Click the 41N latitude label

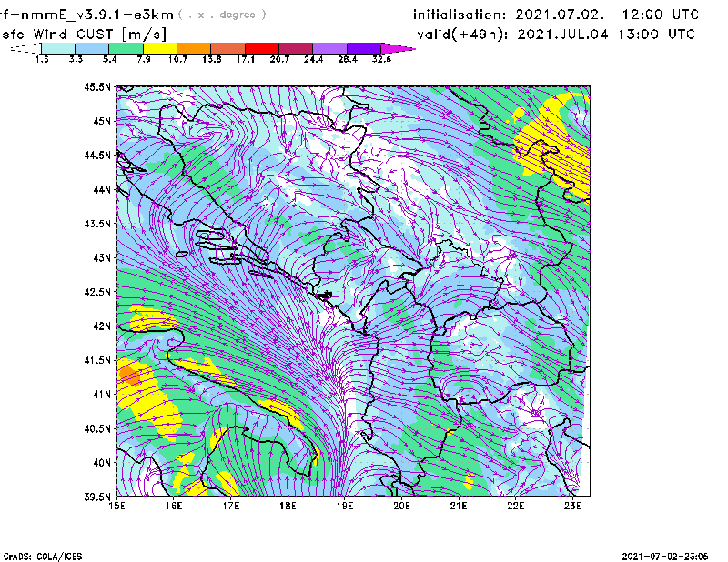102,395
